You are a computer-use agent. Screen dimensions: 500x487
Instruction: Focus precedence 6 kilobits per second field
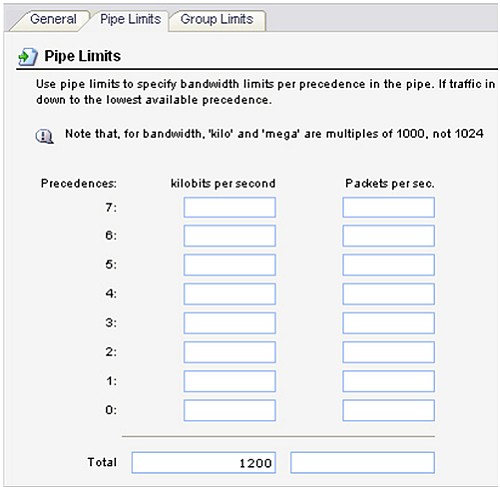[x=230, y=236]
